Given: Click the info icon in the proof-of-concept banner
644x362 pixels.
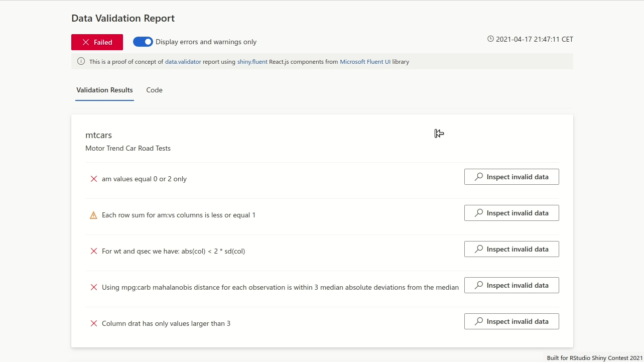Looking at the screenshot, I should [81, 61].
